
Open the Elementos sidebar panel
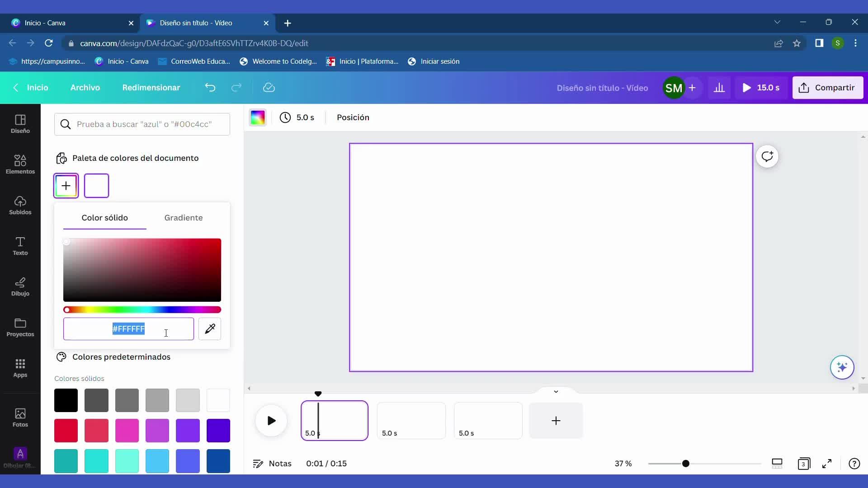coord(20,164)
